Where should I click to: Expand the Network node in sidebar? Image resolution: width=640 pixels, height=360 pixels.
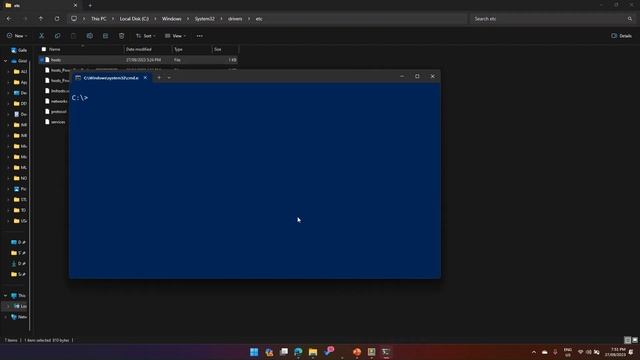(5, 317)
